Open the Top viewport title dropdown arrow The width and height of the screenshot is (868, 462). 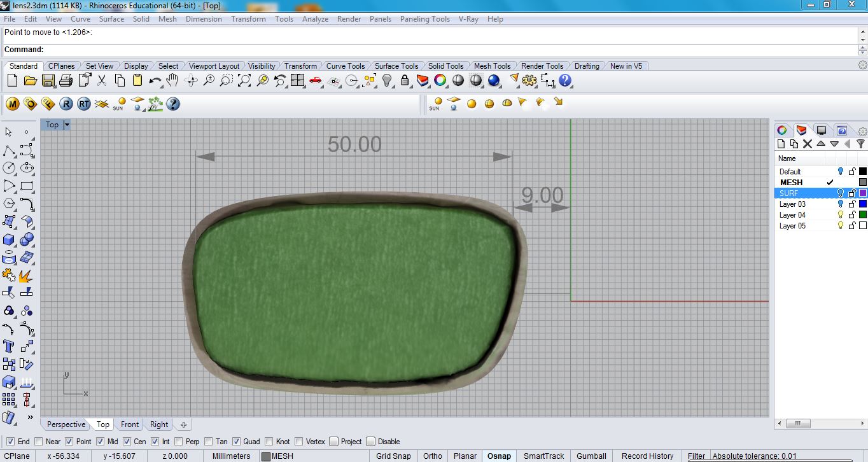pos(66,125)
